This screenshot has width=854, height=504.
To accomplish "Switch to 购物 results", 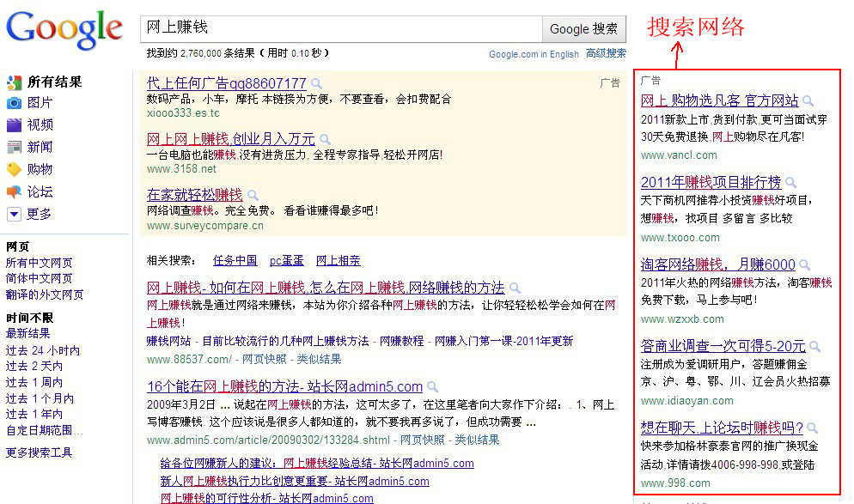I will [40, 169].
